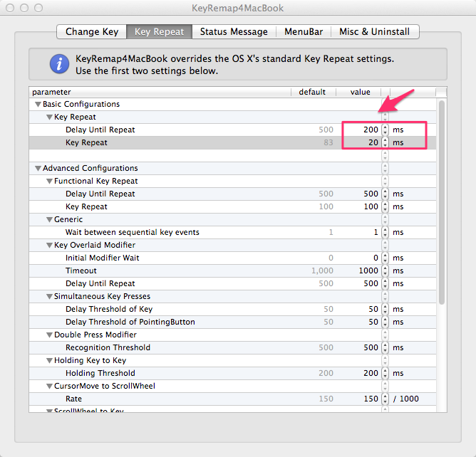Click stepper for Functional Delay Until Repeat
Screen dimensions: 476x457
385,194
